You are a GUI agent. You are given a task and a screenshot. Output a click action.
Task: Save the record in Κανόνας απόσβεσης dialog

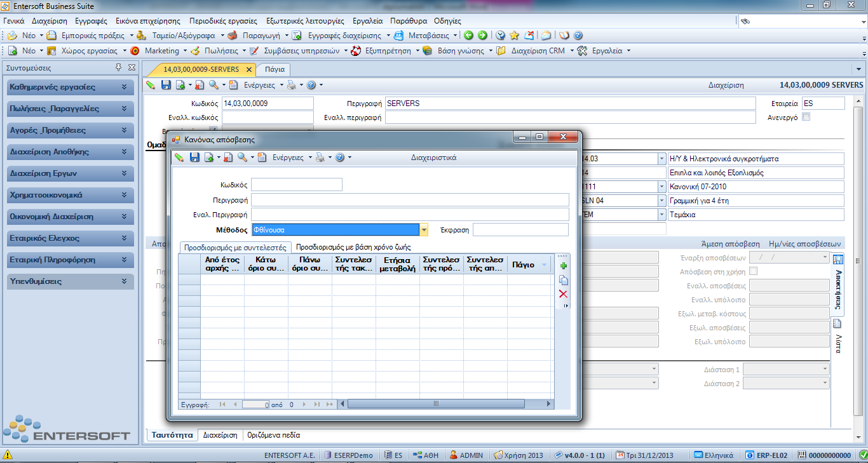195,158
